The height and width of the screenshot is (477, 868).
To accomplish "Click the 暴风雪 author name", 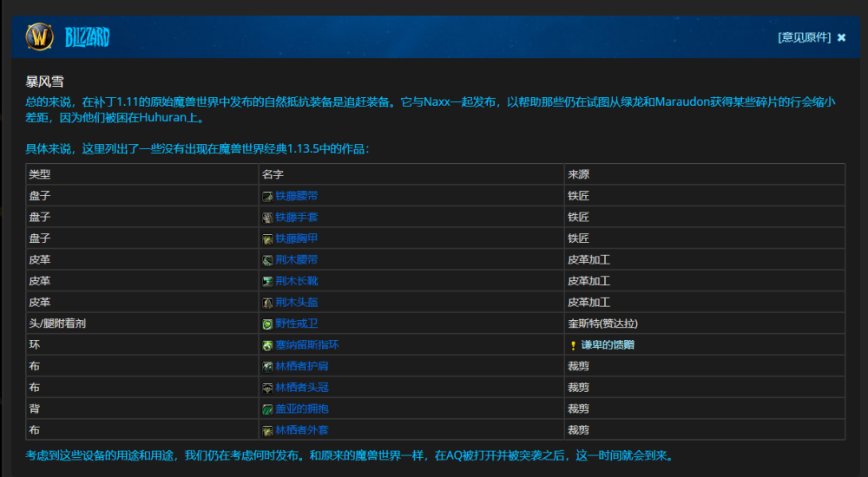I will pyautogui.click(x=45, y=82).
